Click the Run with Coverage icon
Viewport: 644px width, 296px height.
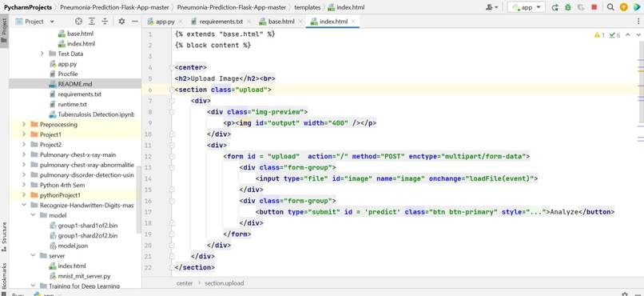(581, 7)
